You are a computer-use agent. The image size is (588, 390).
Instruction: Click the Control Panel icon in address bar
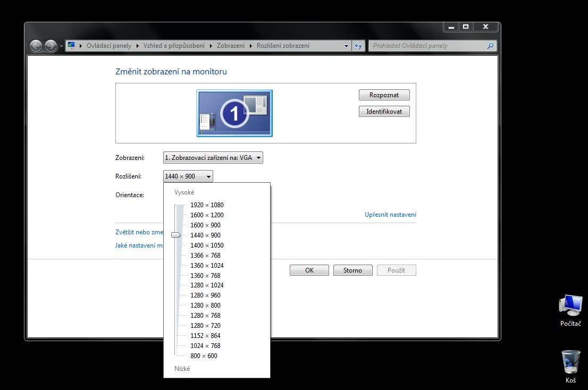[71, 45]
